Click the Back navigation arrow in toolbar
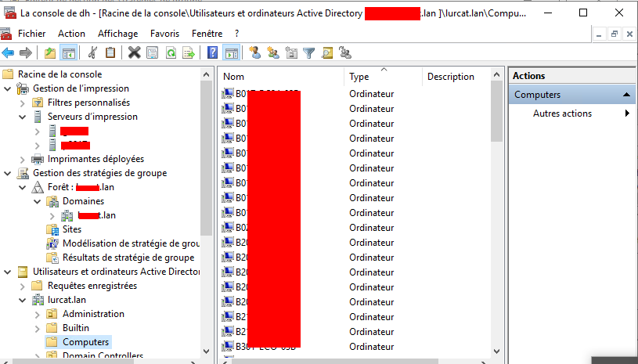The width and height of the screenshot is (638, 364). point(9,53)
